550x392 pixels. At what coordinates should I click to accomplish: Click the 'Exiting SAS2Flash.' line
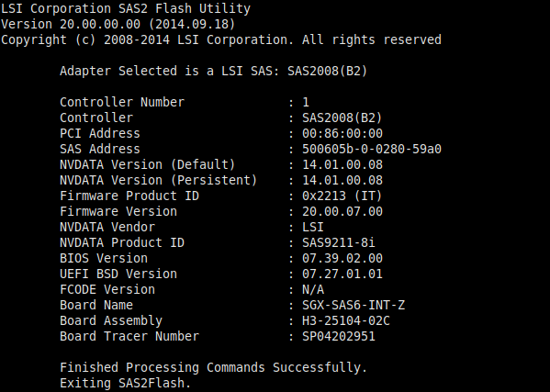[x=125, y=383]
